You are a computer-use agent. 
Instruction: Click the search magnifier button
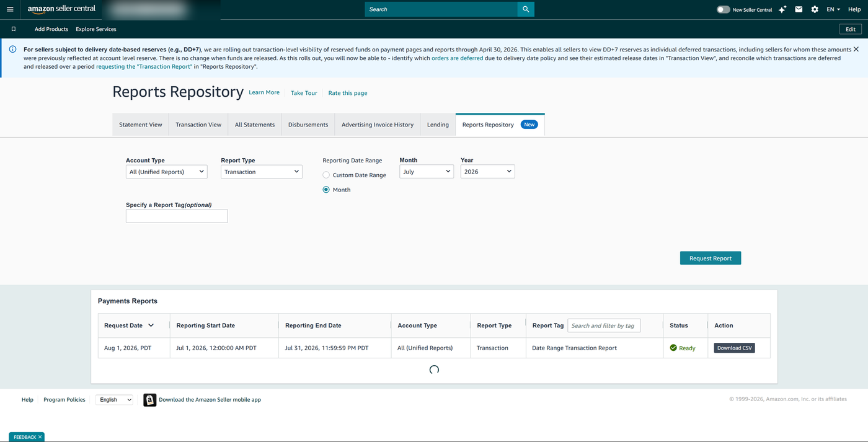pos(526,9)
